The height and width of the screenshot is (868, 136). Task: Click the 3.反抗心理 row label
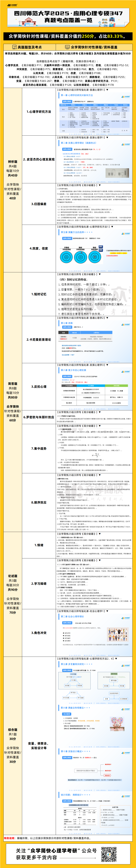39,387
